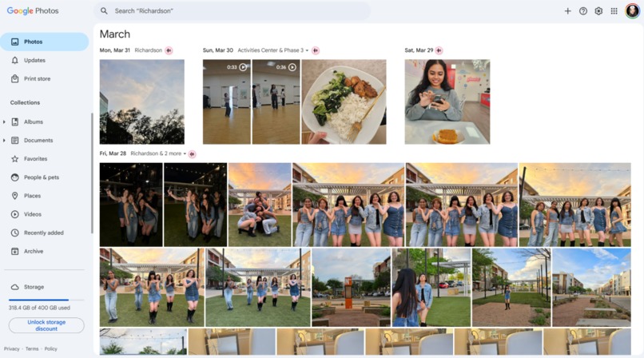The height and width of the screenshot is (358, 644).
Task: Open Videos in the sidebar
Action: click(33, 214)
